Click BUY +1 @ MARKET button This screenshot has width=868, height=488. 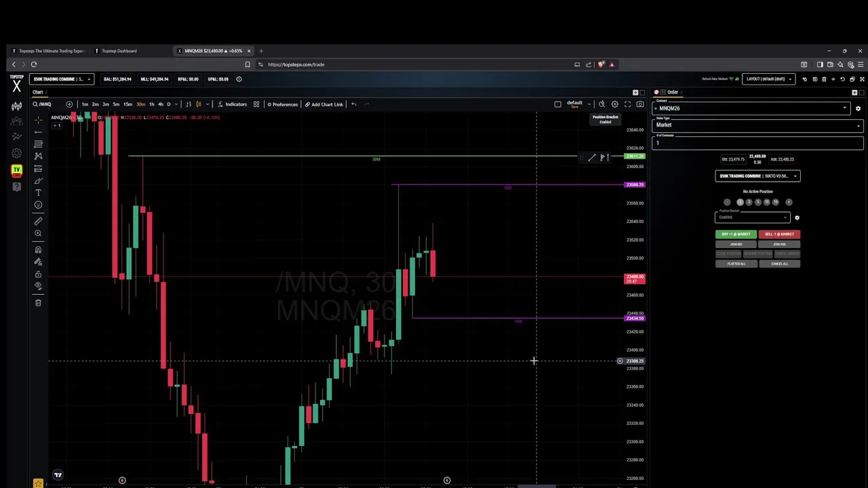pyautogui.click(x=736, y=235)
